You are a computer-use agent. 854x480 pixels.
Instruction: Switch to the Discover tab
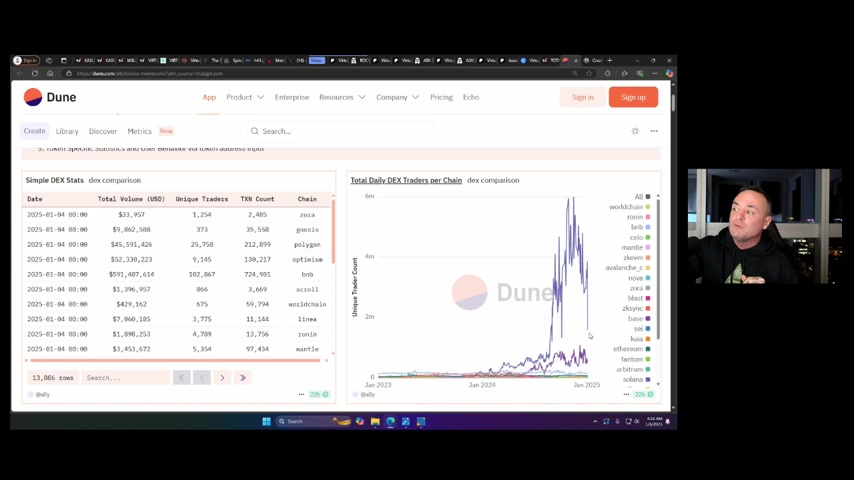coord(103,131)
